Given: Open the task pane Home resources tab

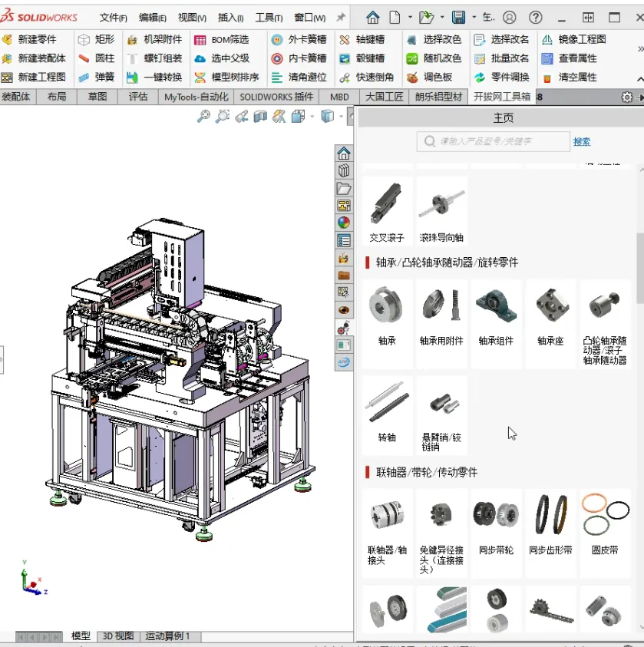Looking at the screenshot, I should click(x=344, y=153).
